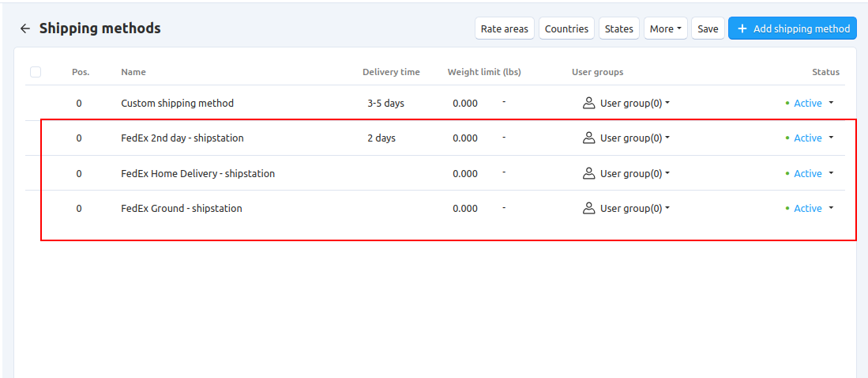
Task: Open the More dropdown menu
Action: (x=667, y=28)
